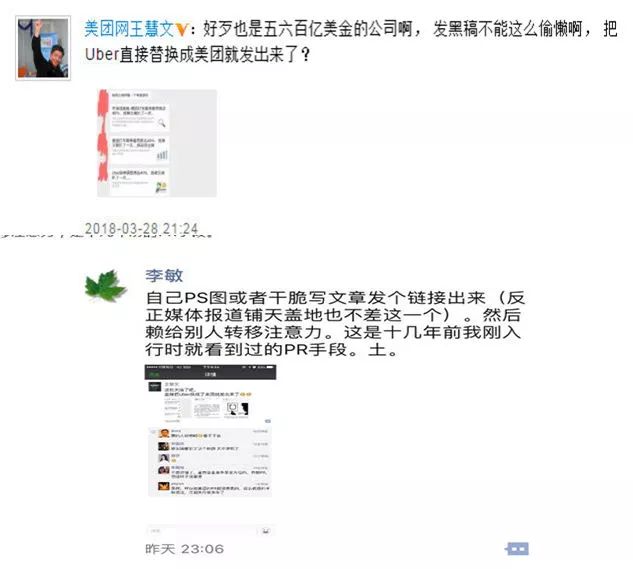Viewport: 633px width, 569px height.
Task: Open the attached image in the Weibo post
Action: [x=157, y=143]
